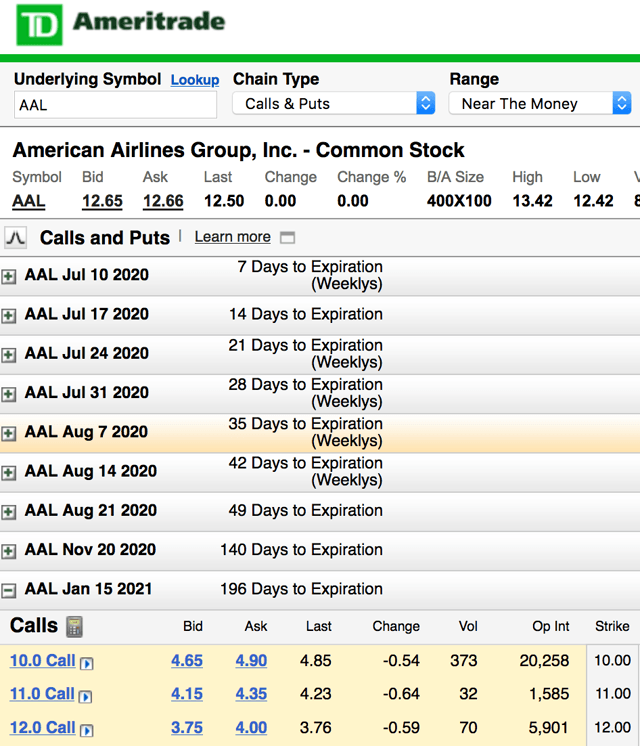Click the 10.0 Call ask 4.90
Image resolution: width=640 pixels, height=746 pixels.
click(251, 661)
